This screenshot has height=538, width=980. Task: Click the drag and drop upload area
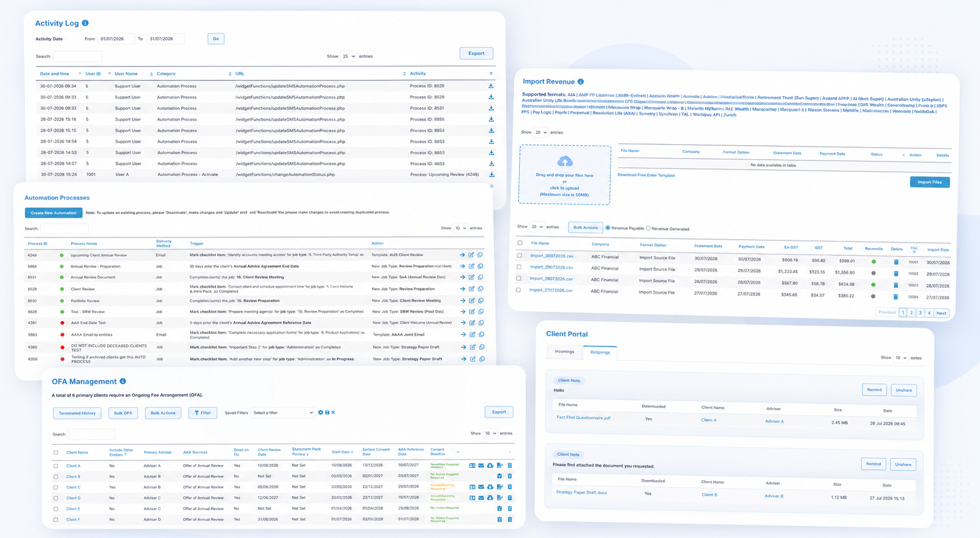pos(564,175)
